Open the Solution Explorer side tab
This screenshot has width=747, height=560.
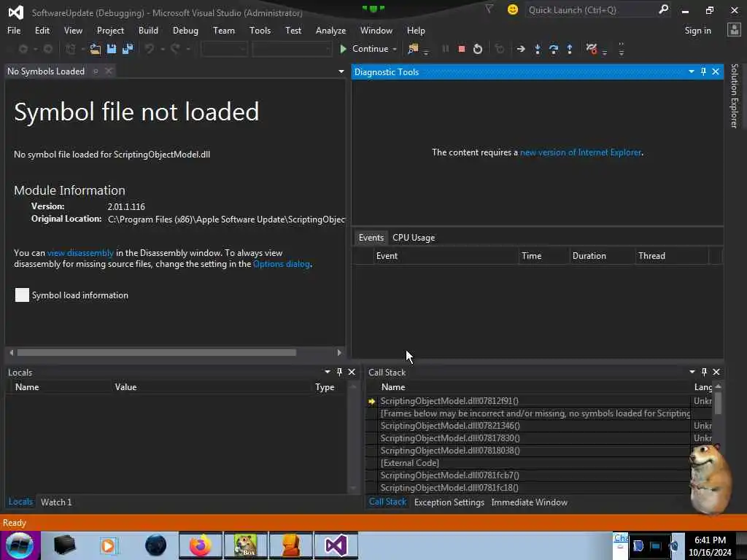[x=734, y=96]
